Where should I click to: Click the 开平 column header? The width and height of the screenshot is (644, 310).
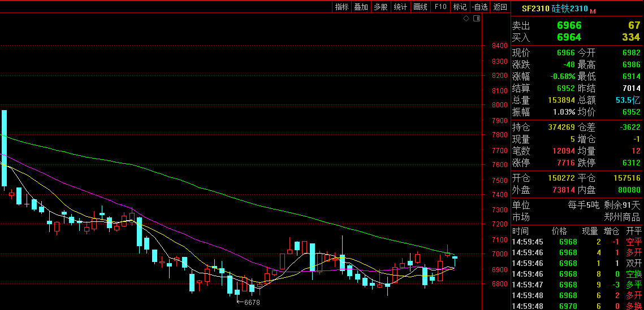[633, 231]
